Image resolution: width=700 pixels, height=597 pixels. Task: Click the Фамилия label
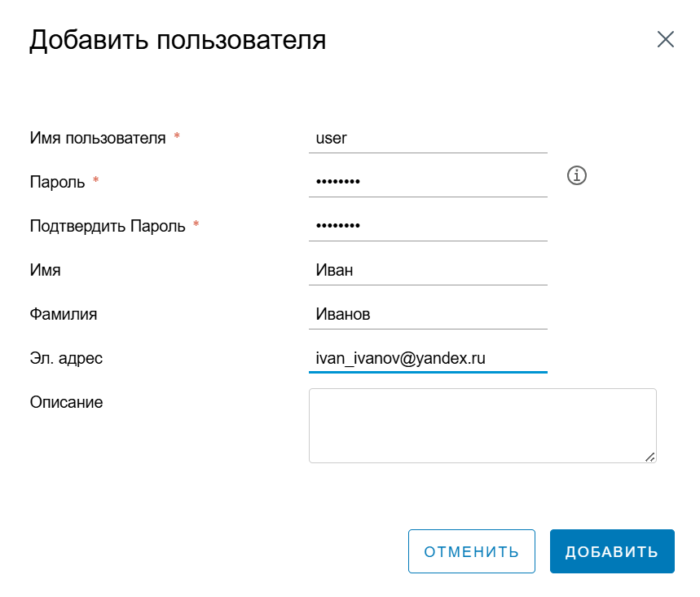(x=64, y=314)
